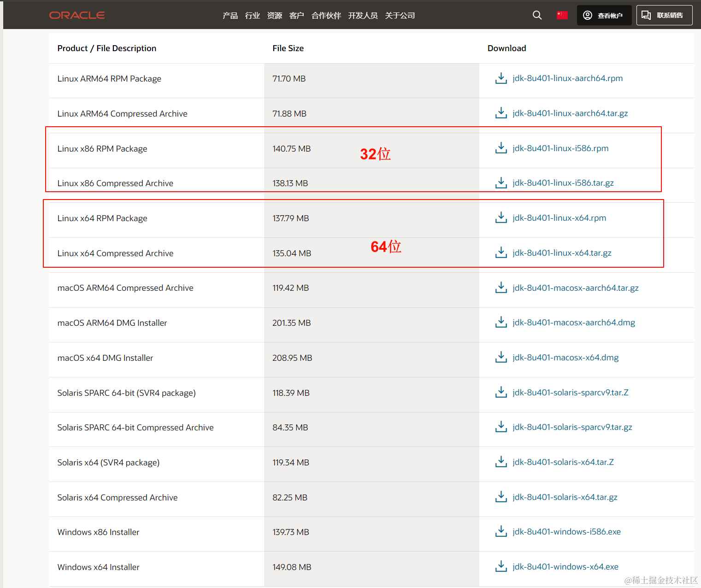
Task: Open the 开发人员 menu
Action: coord(363,16)
